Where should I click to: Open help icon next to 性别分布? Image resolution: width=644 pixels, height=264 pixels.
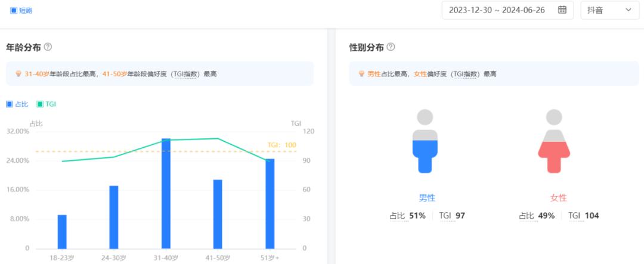click(x=391, y=47)
